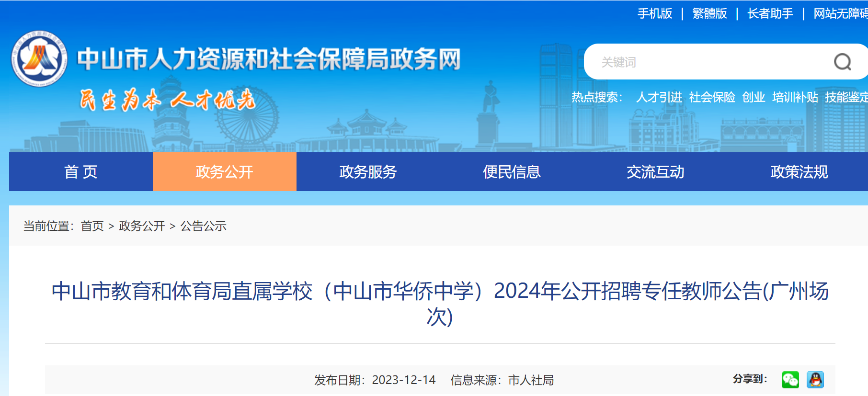This screenshot has height=396, width=868.
Task: Open 长者助手 elder assistant
Action: pyautogui.click(x=770, y=13)
